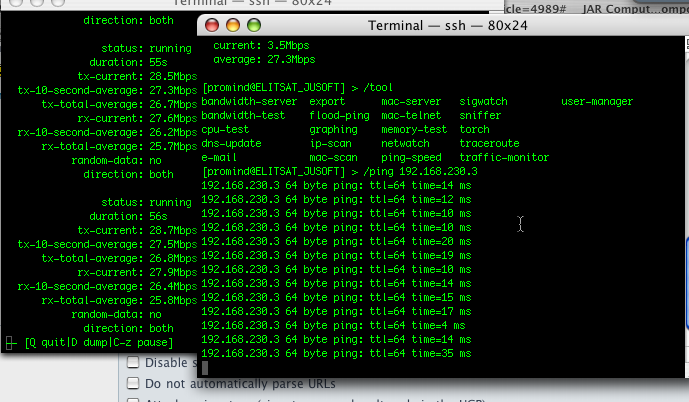Click 'rx-total-average: 25.7Mbps' line
The height and width of the screenshot is (402, 689).
[119, 147]
